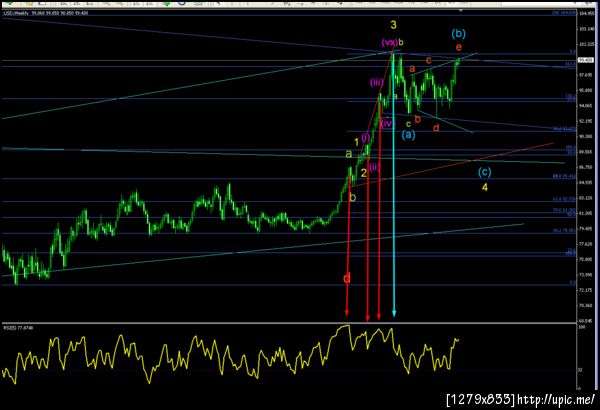Select the blue "(a)" wave label
The image size is (600, 410).
tap(408, 134)
